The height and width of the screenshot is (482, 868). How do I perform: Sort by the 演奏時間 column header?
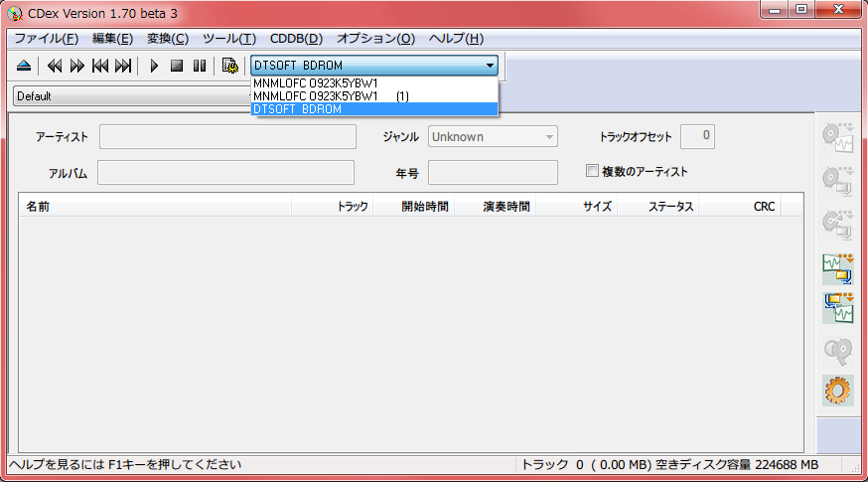[495, 206]
